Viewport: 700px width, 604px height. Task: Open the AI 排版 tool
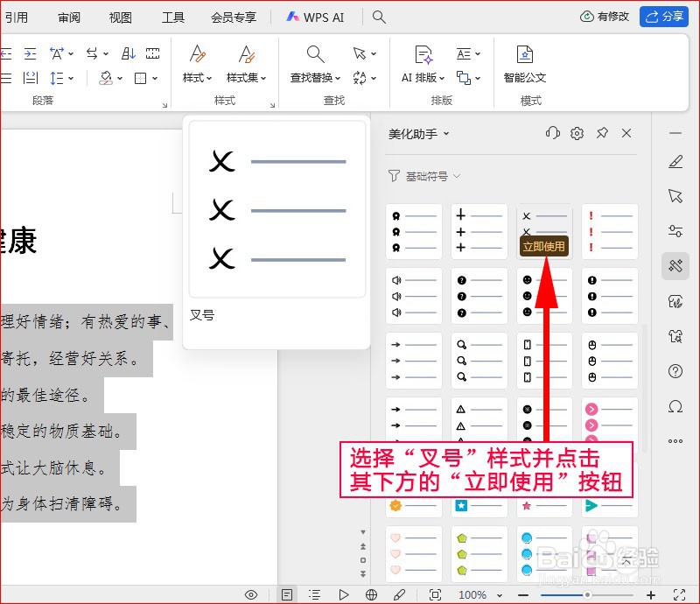pos(423,77)
